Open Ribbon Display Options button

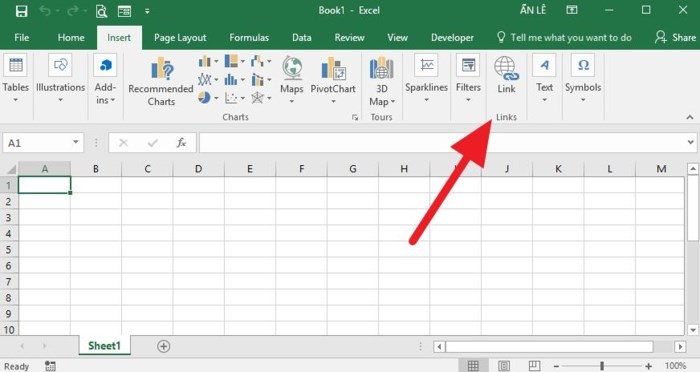(572, 10)
